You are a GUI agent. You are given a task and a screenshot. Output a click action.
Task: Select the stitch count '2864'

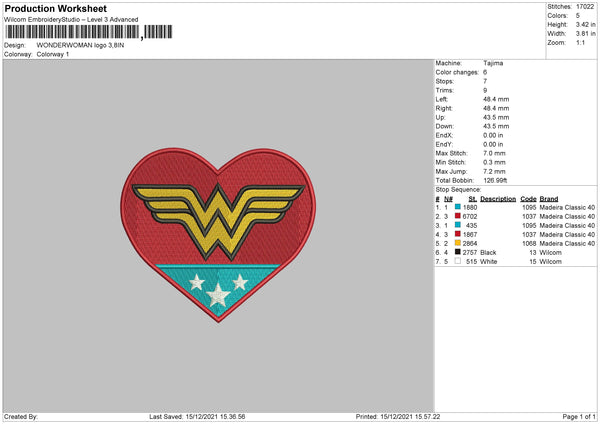470,243
